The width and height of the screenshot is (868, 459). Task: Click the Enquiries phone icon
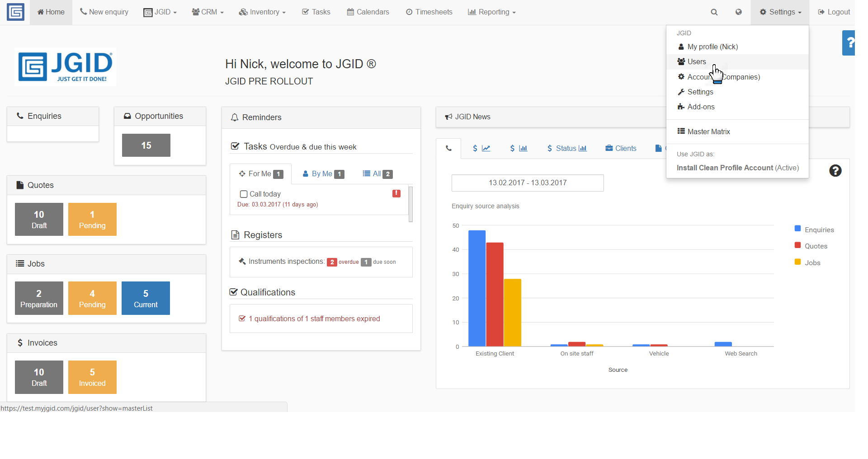(20, 116)
